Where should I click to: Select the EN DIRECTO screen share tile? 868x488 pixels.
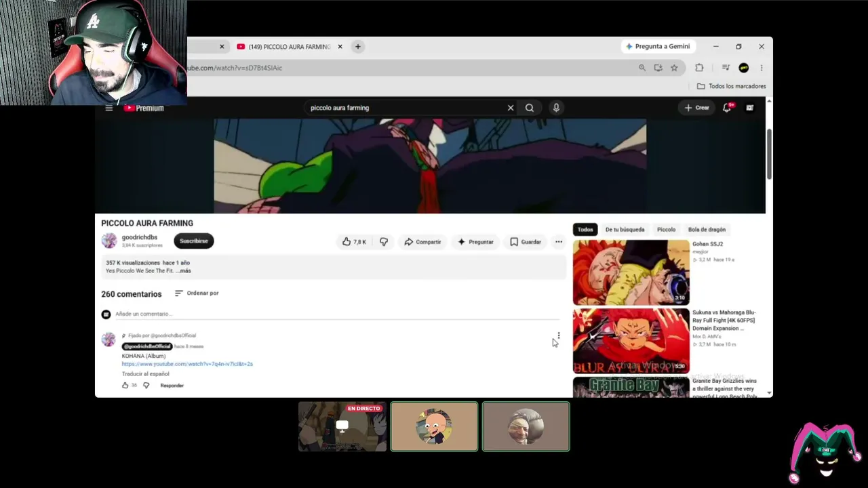click(x=342, y=426)
